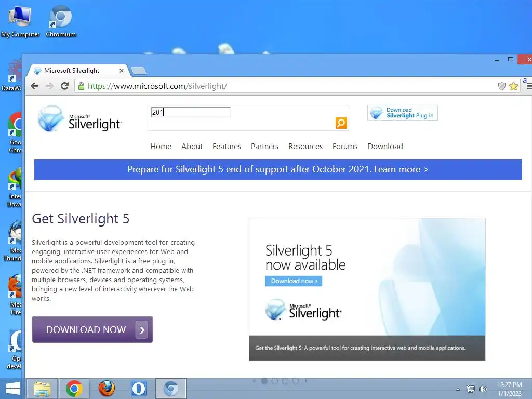Select the third carousel dot
This screenshot has height=399, width=532.
tap(285, 381)
